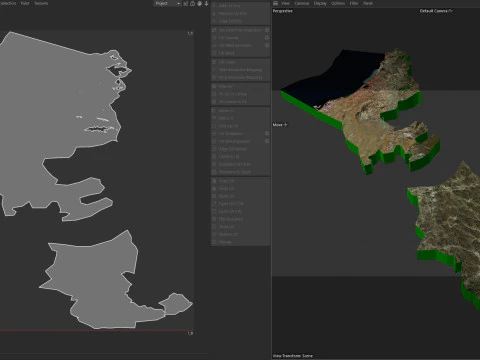Open the Default Camera selector
This screenshot has height=360, width=480.
coord(436,11)
